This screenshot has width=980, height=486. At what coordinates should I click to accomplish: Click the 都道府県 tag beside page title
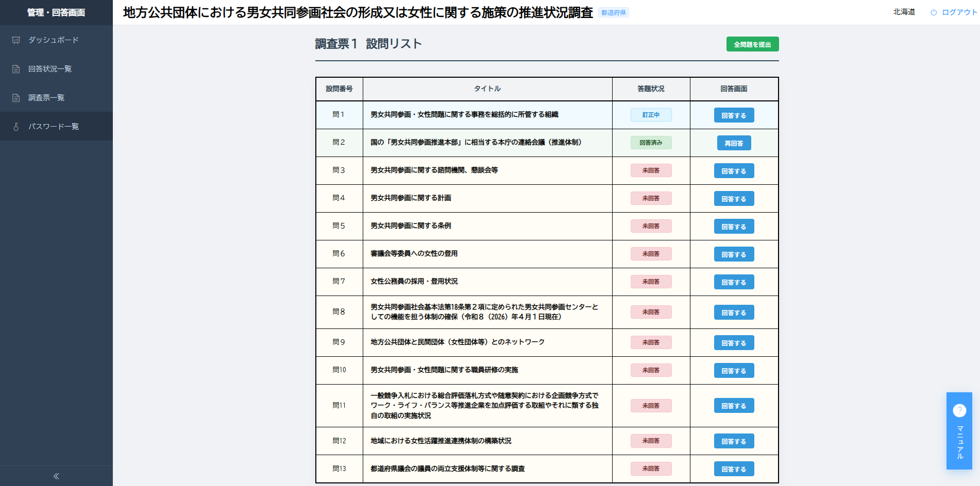click(614, 13)
